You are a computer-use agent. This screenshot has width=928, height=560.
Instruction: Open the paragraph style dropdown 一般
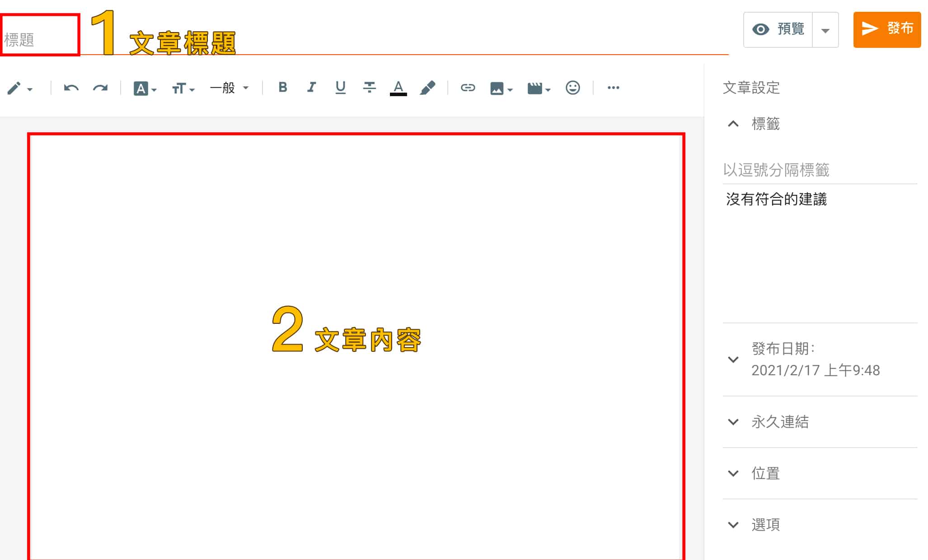[x=229, y=88]
